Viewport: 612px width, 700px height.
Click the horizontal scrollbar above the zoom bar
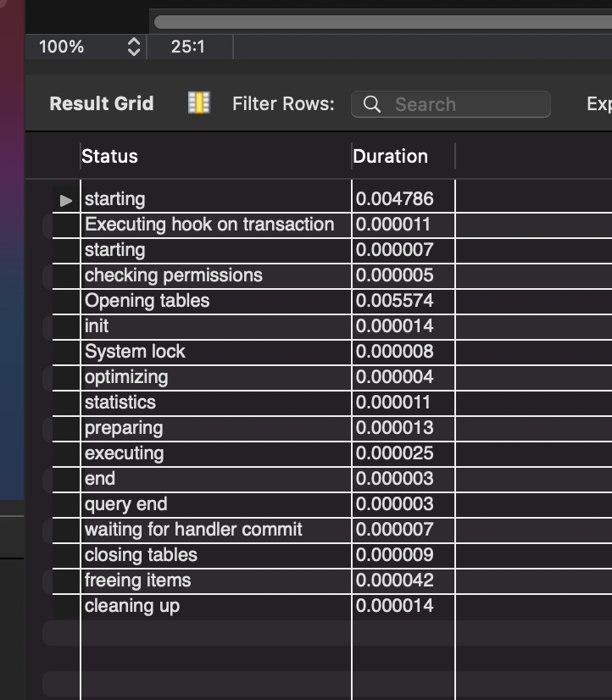382,22
